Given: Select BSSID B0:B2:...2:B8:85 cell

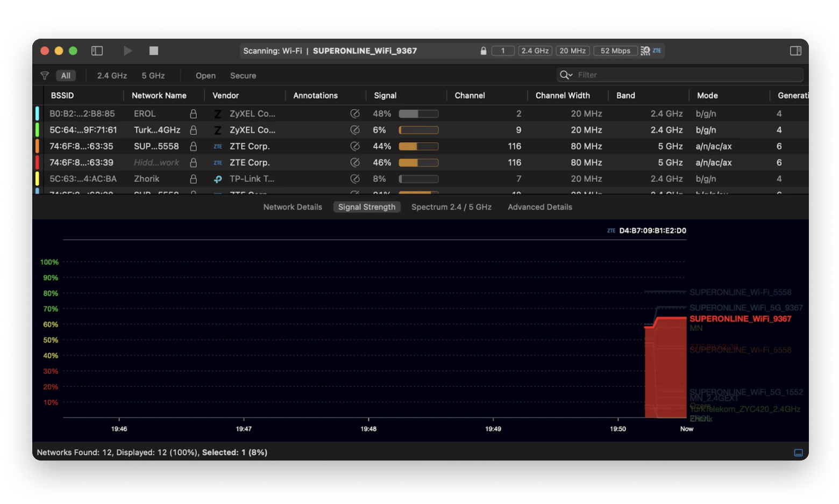Looking at the screenshot, I should [82, 113].
